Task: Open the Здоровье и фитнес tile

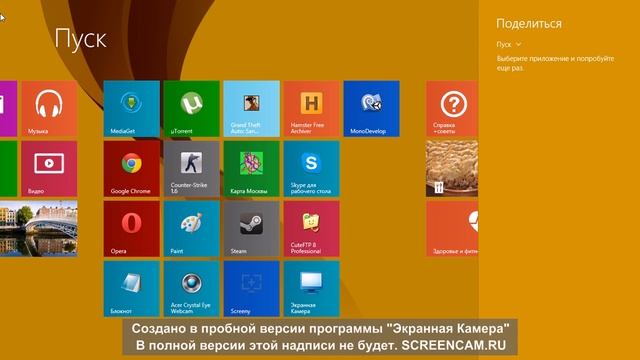Action: [452, 229]
